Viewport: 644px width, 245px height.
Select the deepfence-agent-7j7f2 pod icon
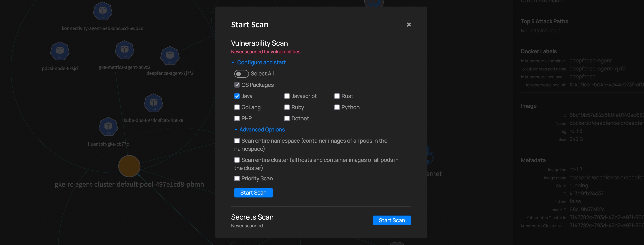(170, 56)
